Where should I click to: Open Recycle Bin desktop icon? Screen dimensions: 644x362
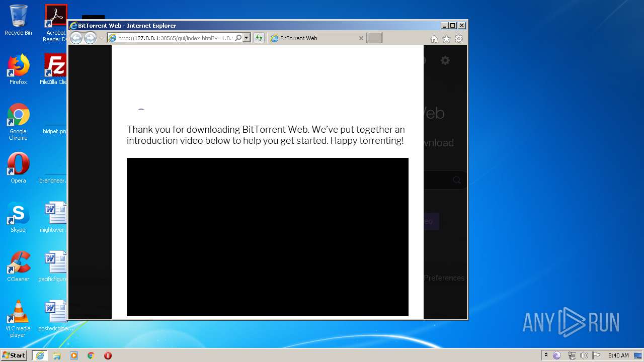coord(18,20)
